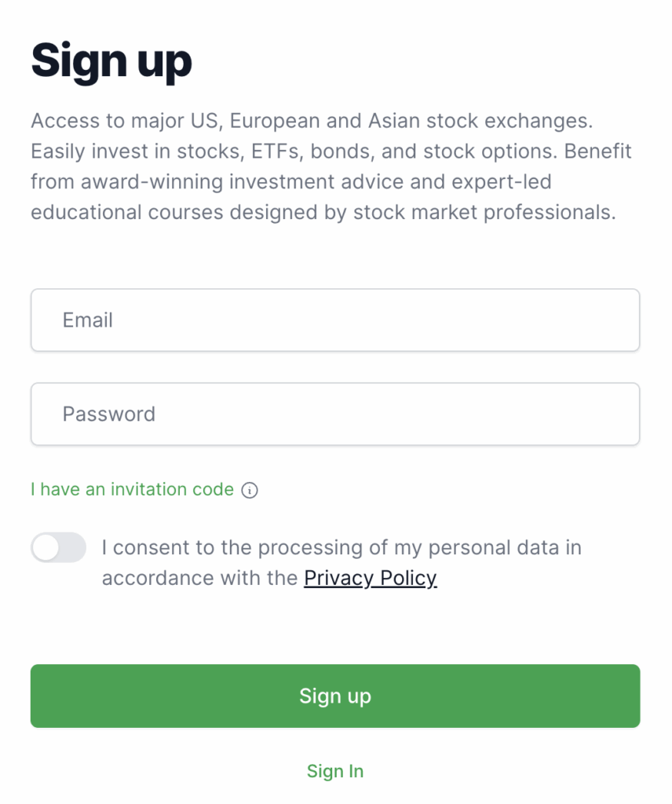
Task: Submit the form with Sign up
Action: pos(335,696)
